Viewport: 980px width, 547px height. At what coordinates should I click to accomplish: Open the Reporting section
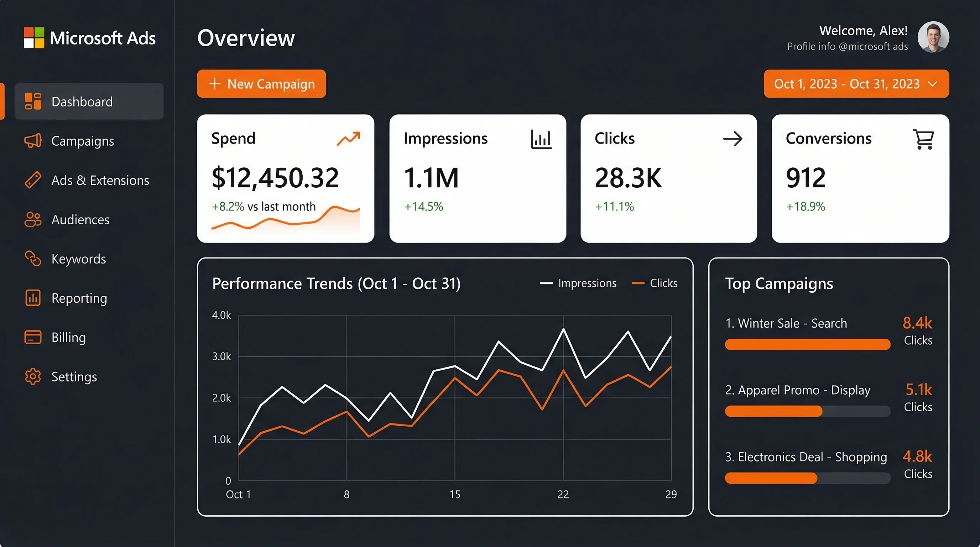[x=79, y=298]
